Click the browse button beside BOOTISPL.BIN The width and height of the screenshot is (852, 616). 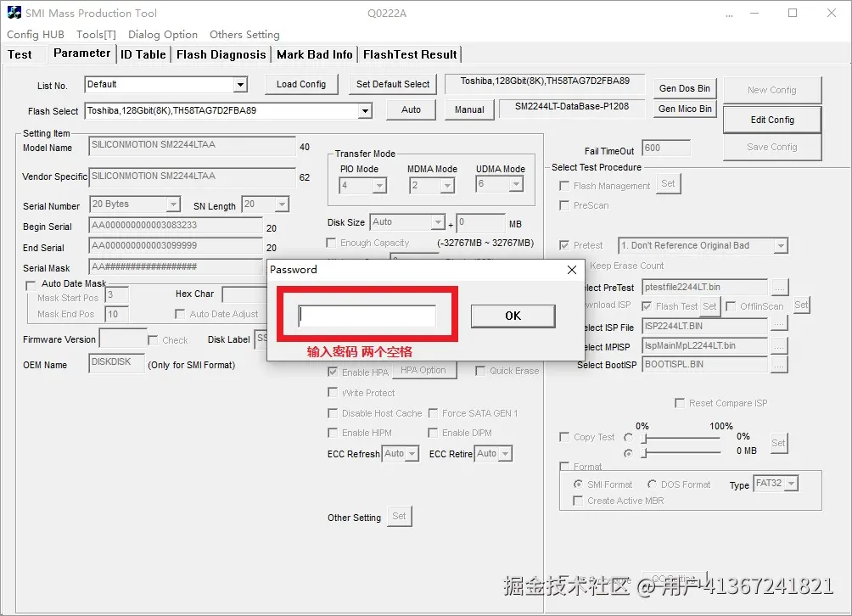click(x=779, y=365)
